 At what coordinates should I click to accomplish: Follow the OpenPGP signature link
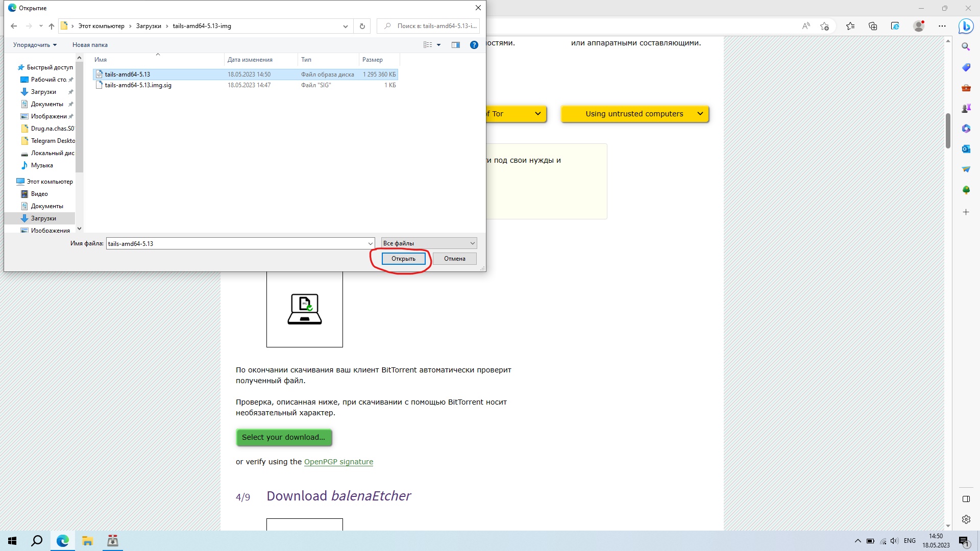(338, 462)
